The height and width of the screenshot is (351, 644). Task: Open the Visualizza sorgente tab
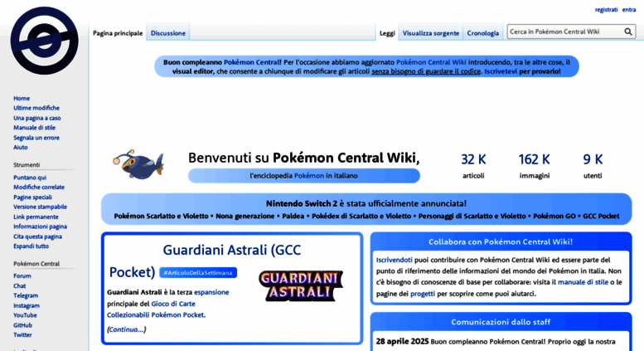430,33
